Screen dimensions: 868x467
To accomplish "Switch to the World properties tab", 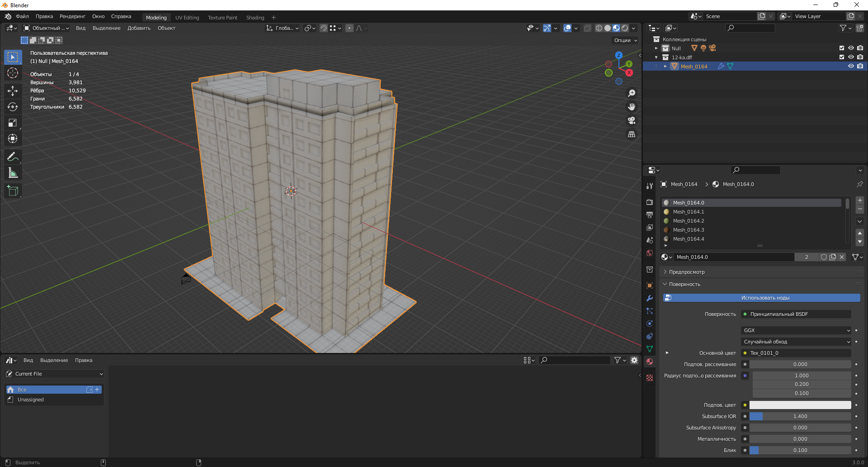I will (650, 253).
